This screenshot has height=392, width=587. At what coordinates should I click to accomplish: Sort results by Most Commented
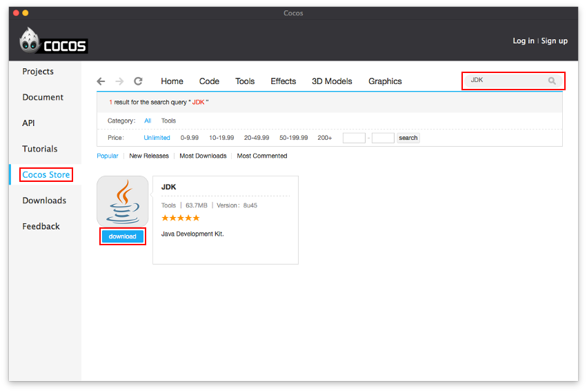point(262,156)
